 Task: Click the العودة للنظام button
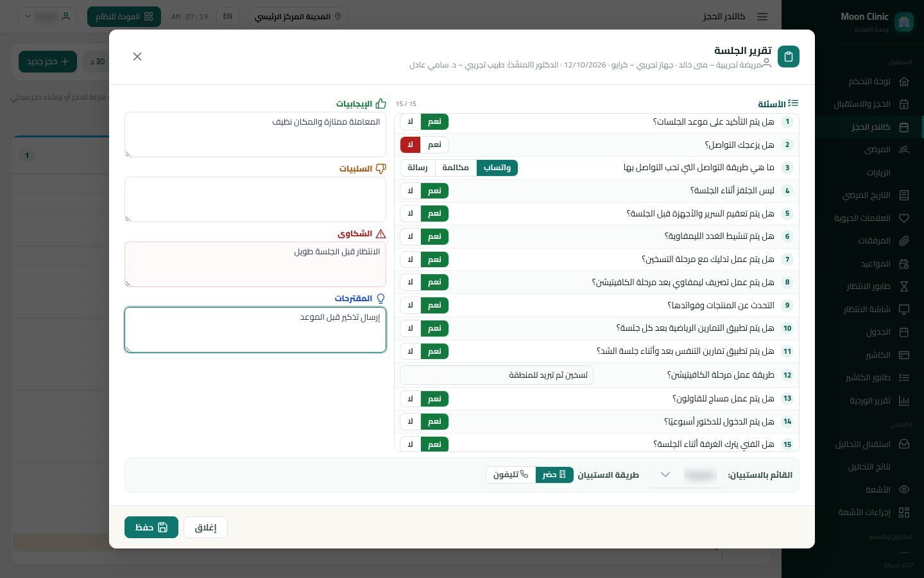pos(124,17)
